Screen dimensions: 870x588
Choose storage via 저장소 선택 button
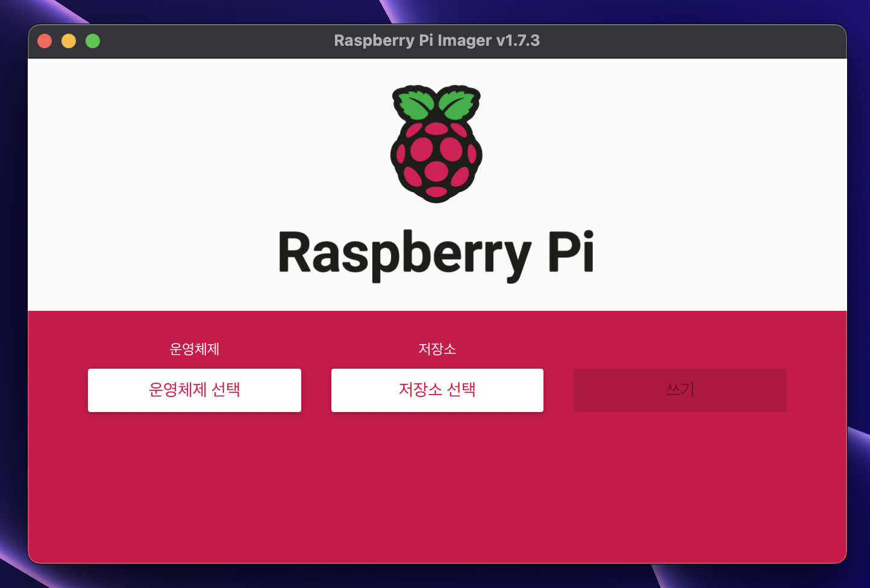(437, 390)
